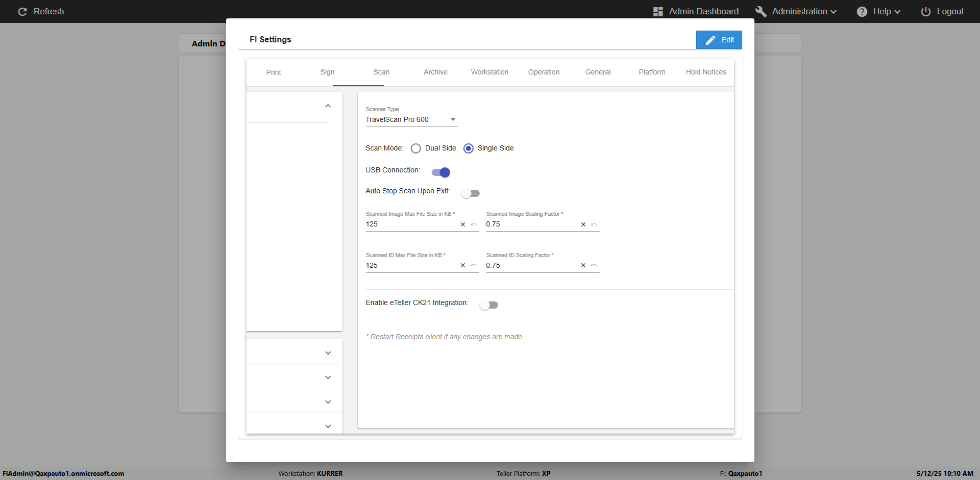This screenshot has height=480, width=980.
Task: Select Dual Side scan mode
Action: pos(416,148)
